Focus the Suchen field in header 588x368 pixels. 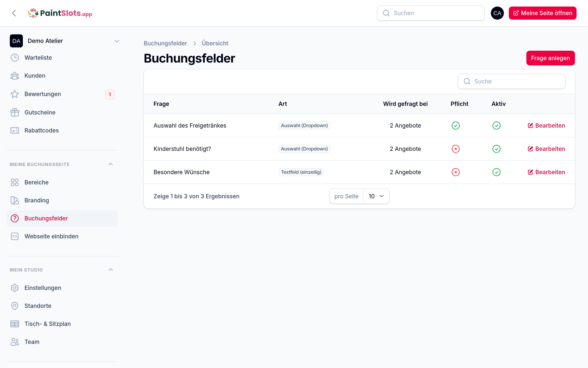point(431,13)
